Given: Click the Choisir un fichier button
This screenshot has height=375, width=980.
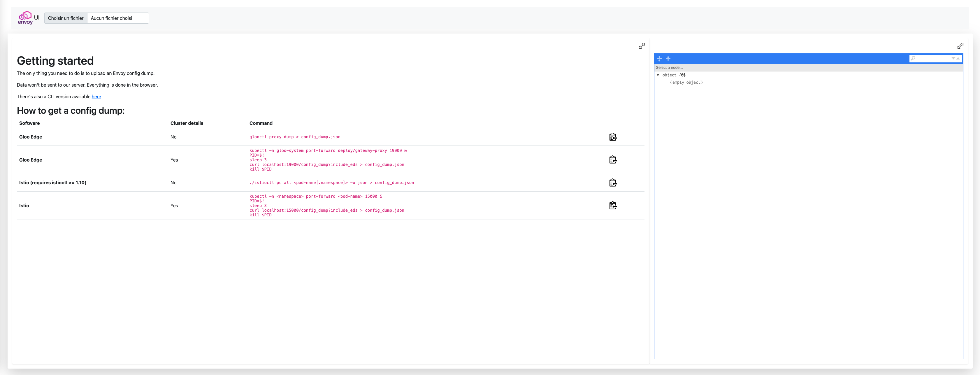Looking at the screenshot, I should tap(65, 18).
